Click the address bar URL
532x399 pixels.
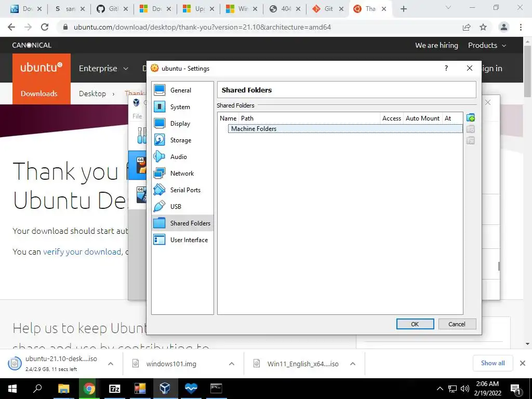(x=202, y=27)
